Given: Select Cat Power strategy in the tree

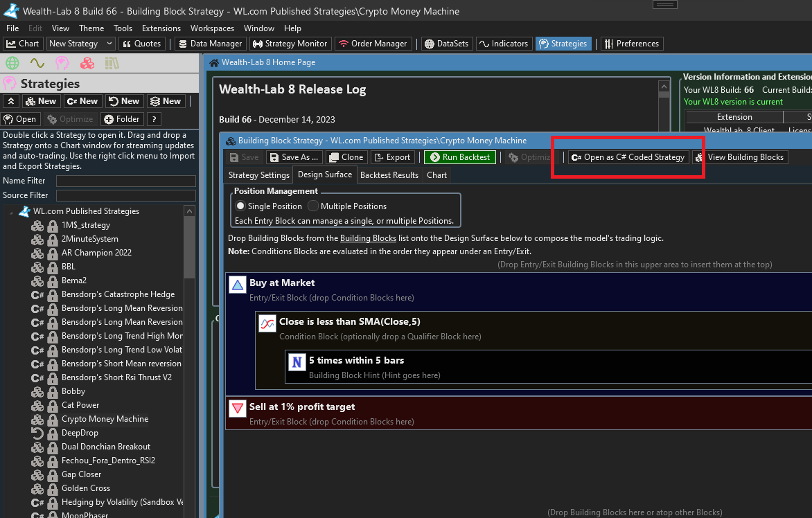Looking at the screenshot, I should pos(80,405).
